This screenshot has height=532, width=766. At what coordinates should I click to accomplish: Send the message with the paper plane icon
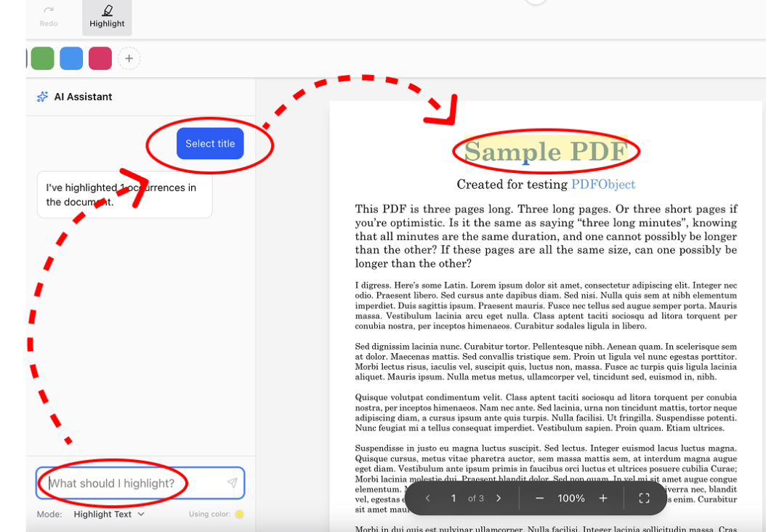click(232, 483)
